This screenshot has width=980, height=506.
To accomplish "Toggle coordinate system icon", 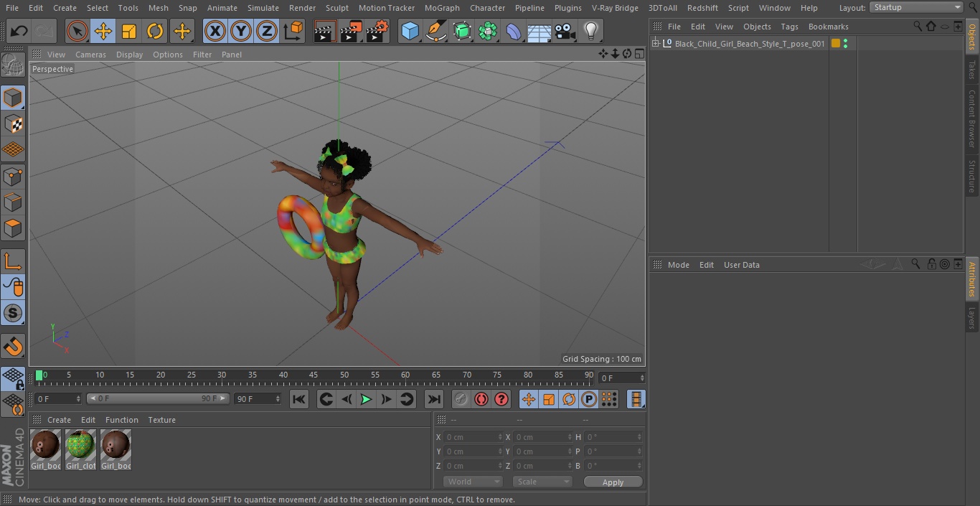I will 293,31.
